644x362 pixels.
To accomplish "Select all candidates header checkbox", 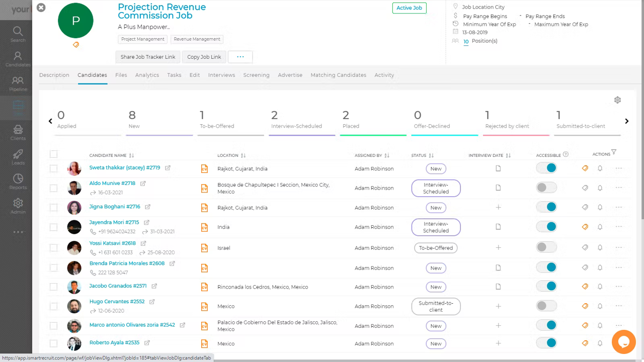I will tap(54, 154).
